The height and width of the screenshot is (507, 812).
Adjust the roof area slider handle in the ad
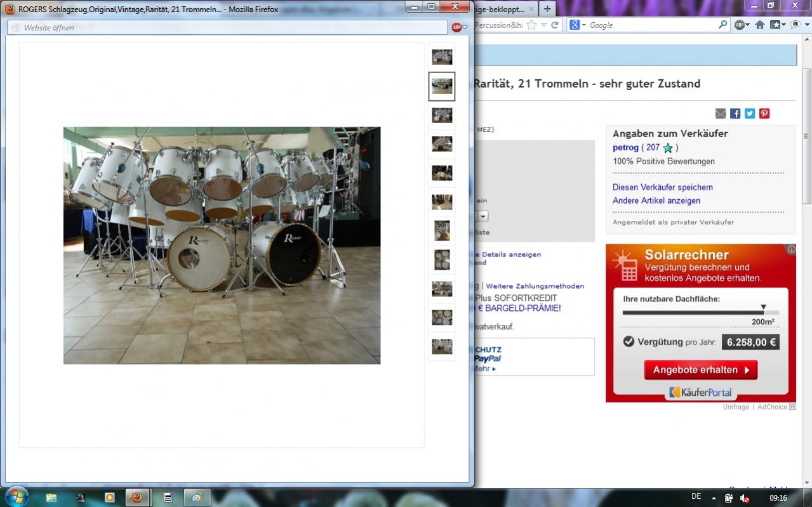point(763,308)
